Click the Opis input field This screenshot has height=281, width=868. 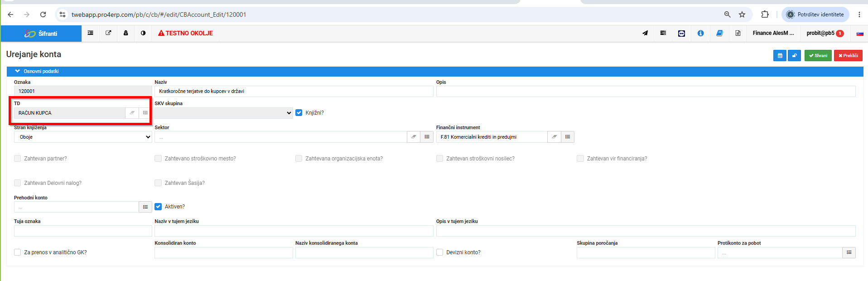pos(646,91)
